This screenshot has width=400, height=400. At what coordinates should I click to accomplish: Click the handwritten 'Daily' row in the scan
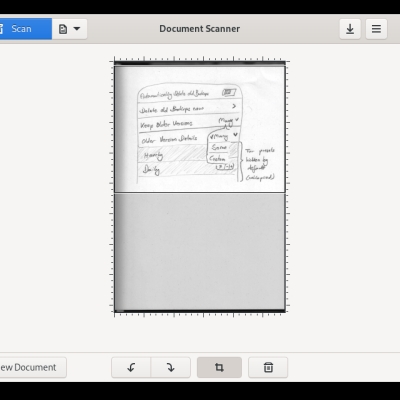click(187, 169)
